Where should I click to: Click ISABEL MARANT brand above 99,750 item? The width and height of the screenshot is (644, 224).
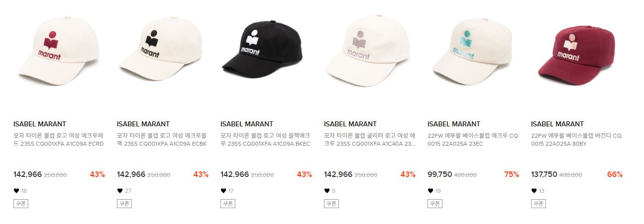(x=454, y=124)
